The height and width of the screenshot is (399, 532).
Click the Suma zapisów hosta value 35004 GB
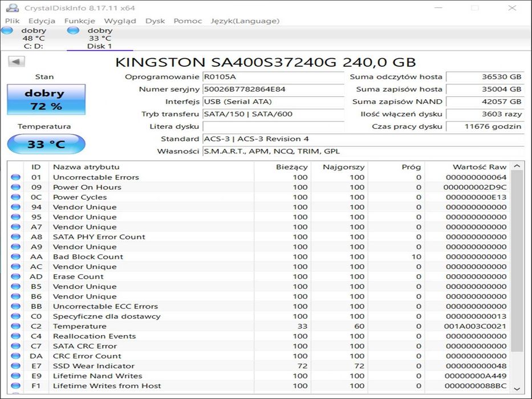pyautogui.click(x=485, y=89)
